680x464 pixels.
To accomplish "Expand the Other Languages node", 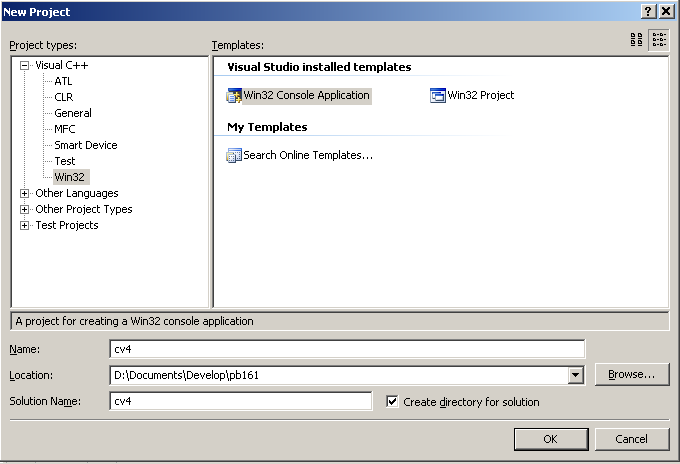I will click(x=24, y=193).
